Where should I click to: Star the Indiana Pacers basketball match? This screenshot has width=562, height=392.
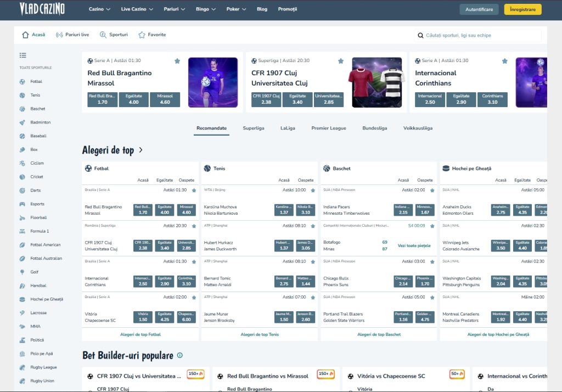pos(432,191)
